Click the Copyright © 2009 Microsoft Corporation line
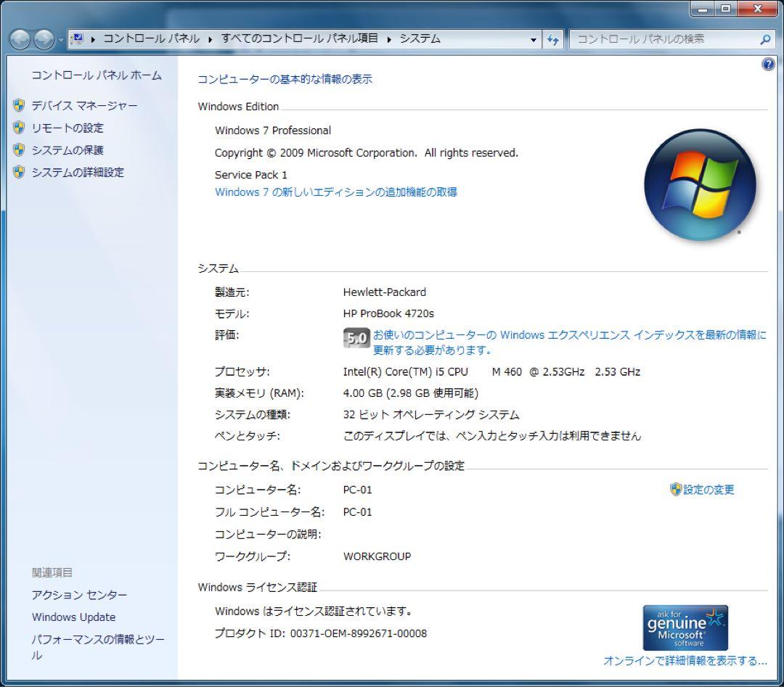 367,153
